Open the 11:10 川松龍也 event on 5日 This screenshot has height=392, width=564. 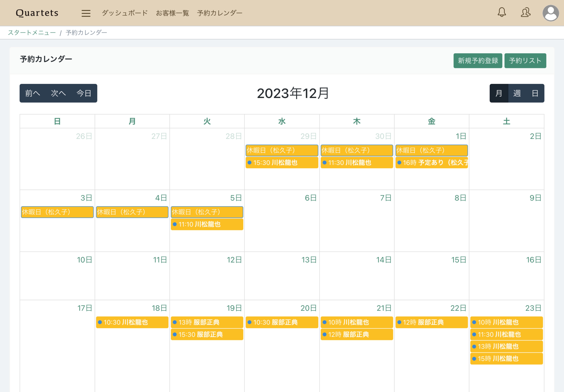(207, 224)
